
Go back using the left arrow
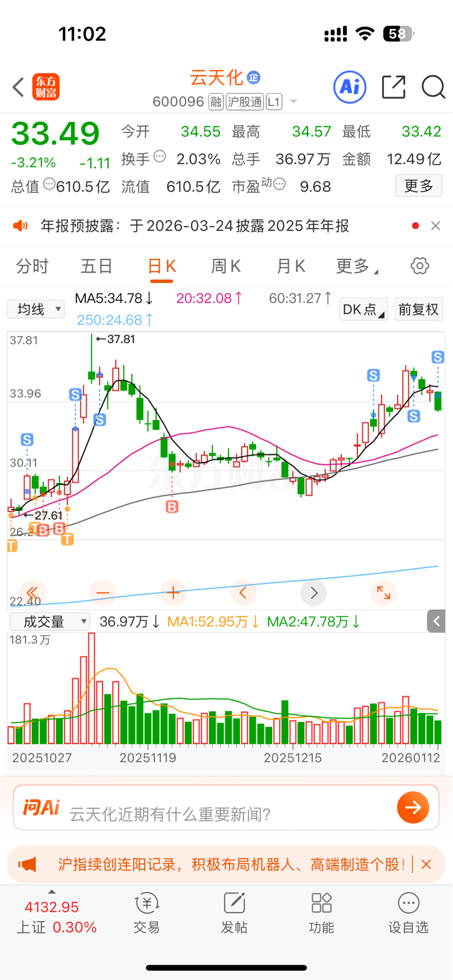pyautogui.click(x=18, y=87)
